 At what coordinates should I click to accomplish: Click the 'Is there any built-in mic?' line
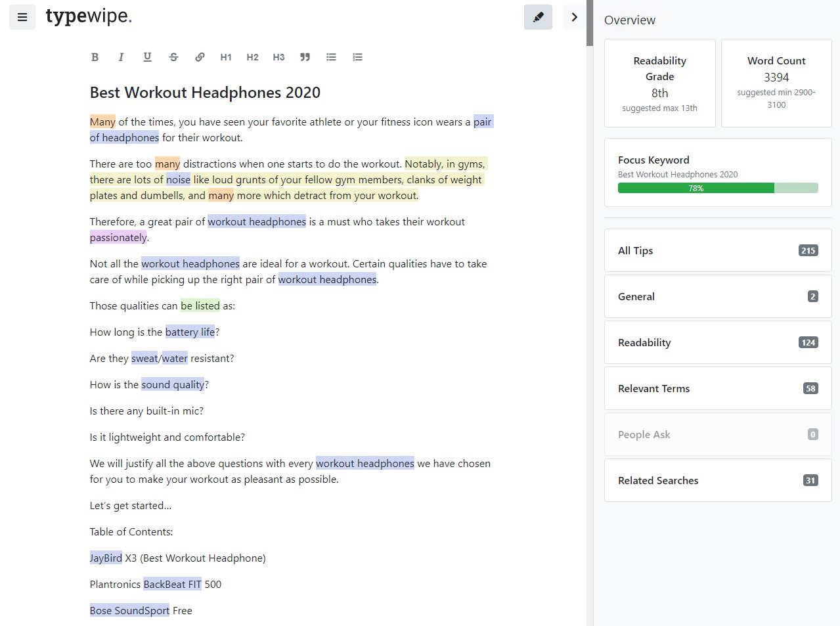(146, 411)
